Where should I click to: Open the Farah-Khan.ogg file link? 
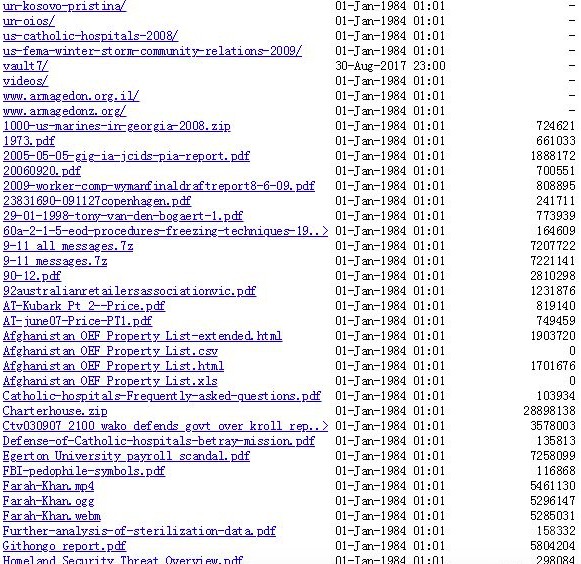(x=48, y=501)
